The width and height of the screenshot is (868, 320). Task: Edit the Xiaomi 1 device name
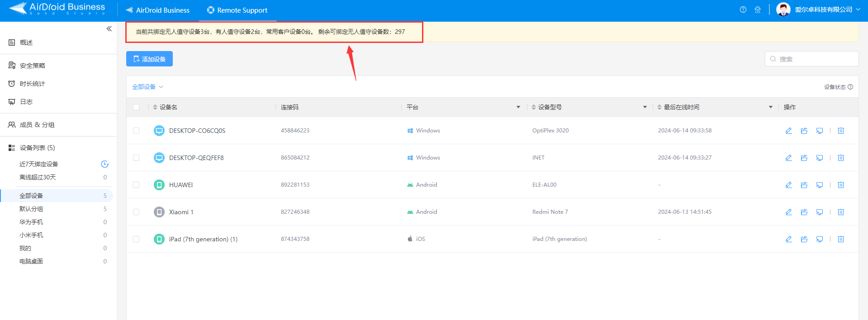788,212
